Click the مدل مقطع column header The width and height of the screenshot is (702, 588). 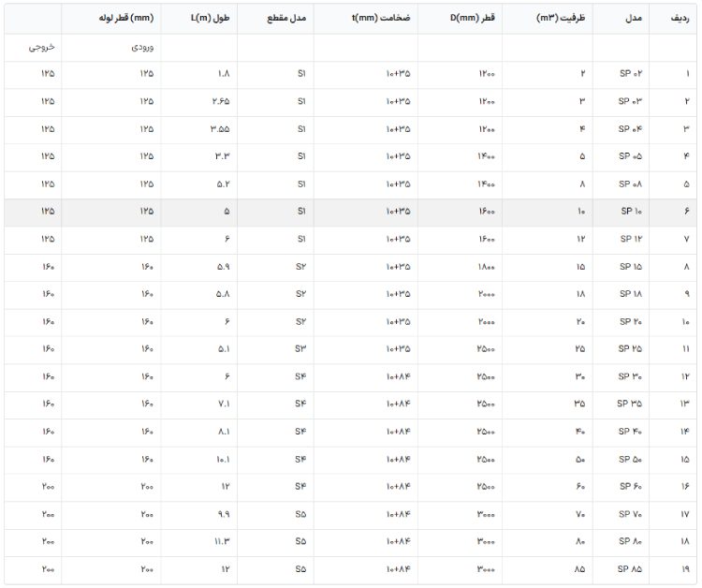(275, 19)
